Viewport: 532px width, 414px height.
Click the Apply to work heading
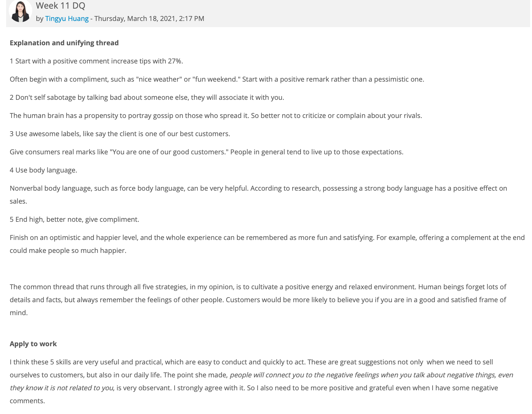(x=33, y=344)
